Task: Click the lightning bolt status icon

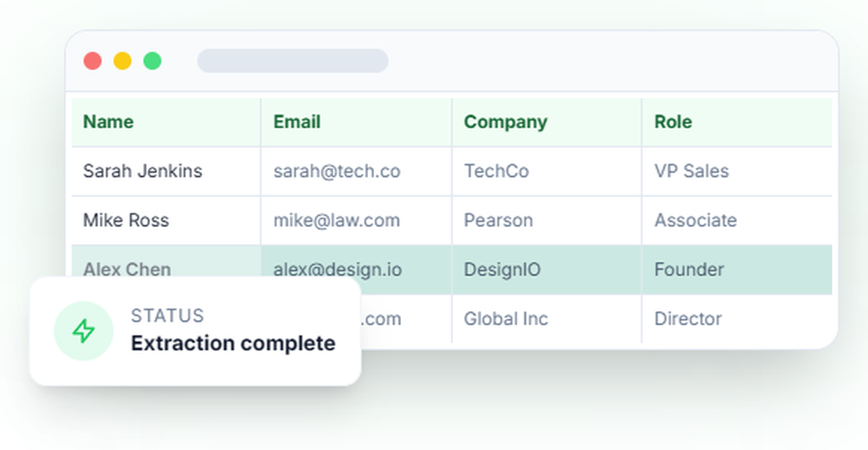Action: (x=83, y=330)
